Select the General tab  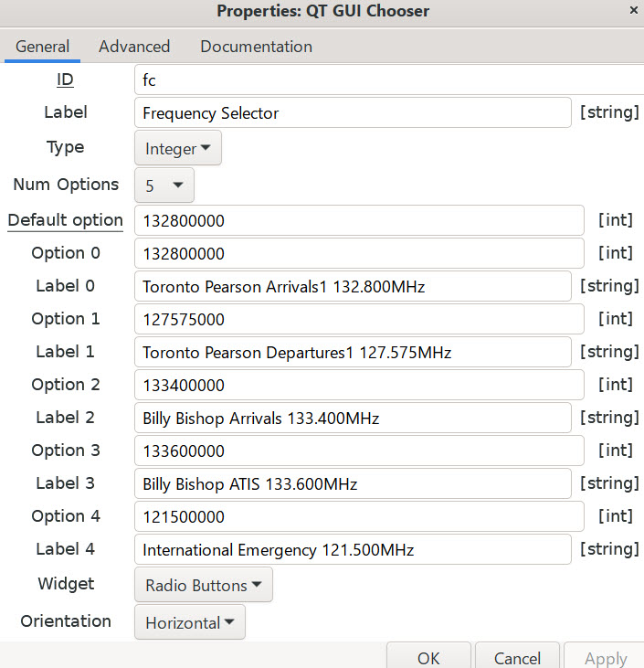[x=42, y=47]
